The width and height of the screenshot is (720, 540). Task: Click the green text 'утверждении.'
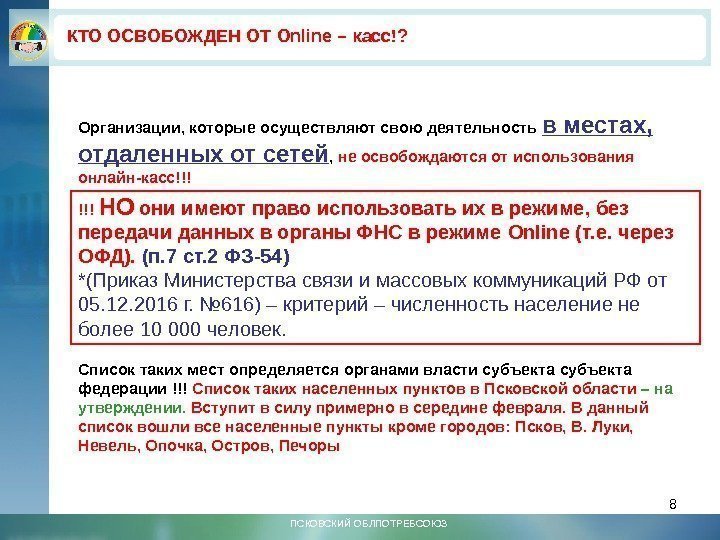click(132, 408)
